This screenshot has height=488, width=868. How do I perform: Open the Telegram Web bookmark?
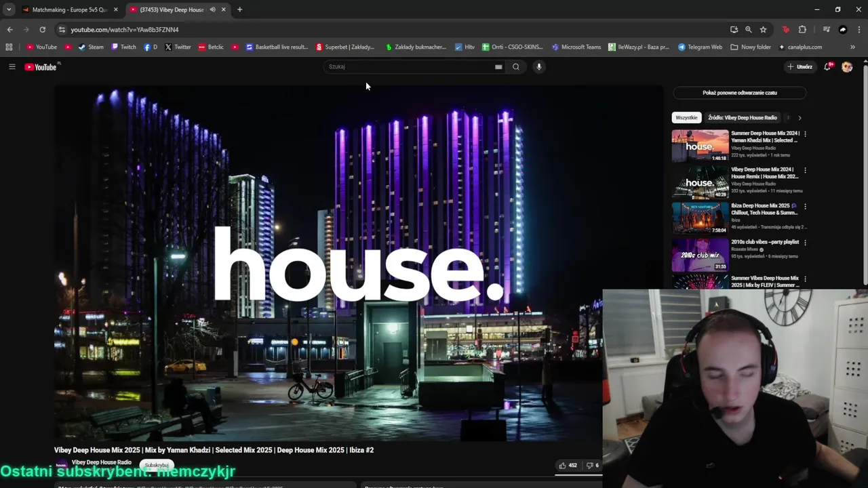tap(700, 47)
